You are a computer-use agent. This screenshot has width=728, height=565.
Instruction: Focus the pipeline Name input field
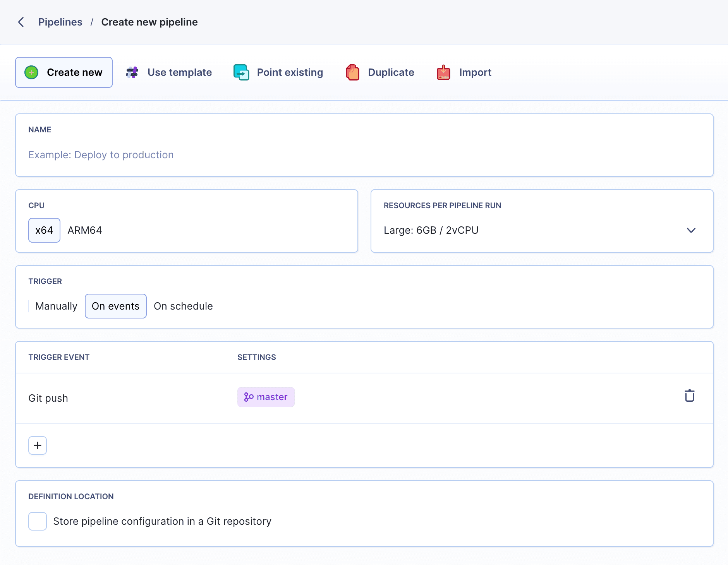click(x=364, y=155)
